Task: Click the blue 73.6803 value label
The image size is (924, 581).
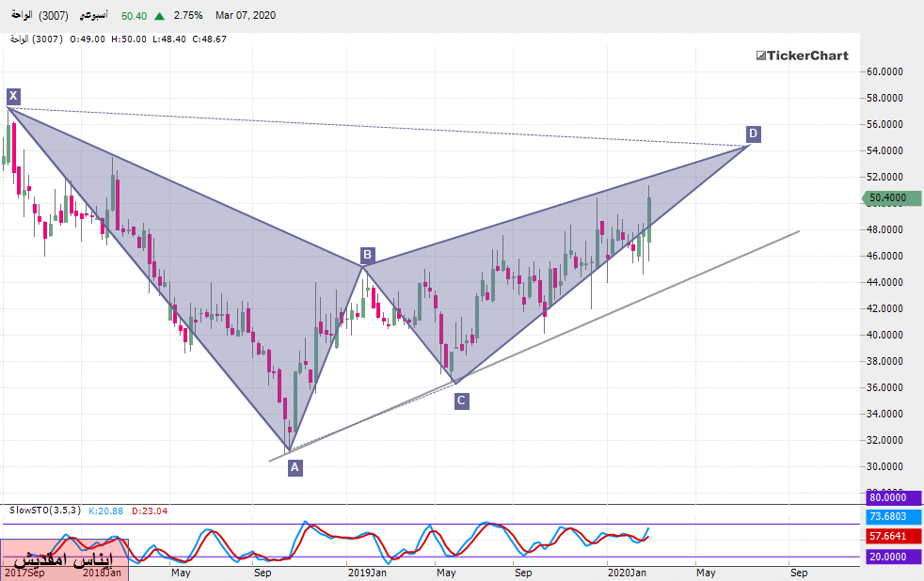Action: [890, 516]
